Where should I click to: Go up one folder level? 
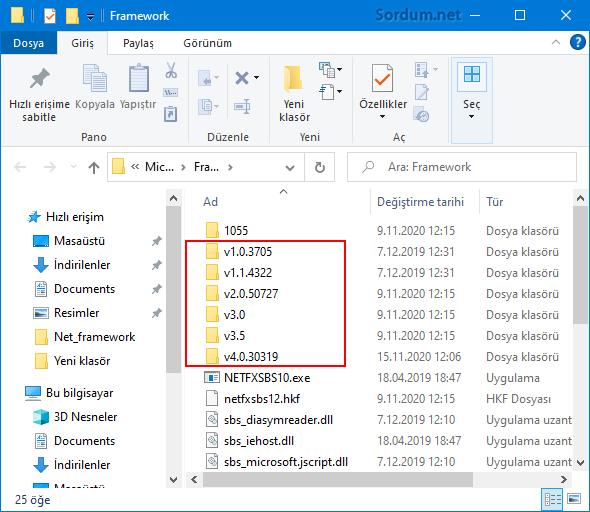click(94, 167)
